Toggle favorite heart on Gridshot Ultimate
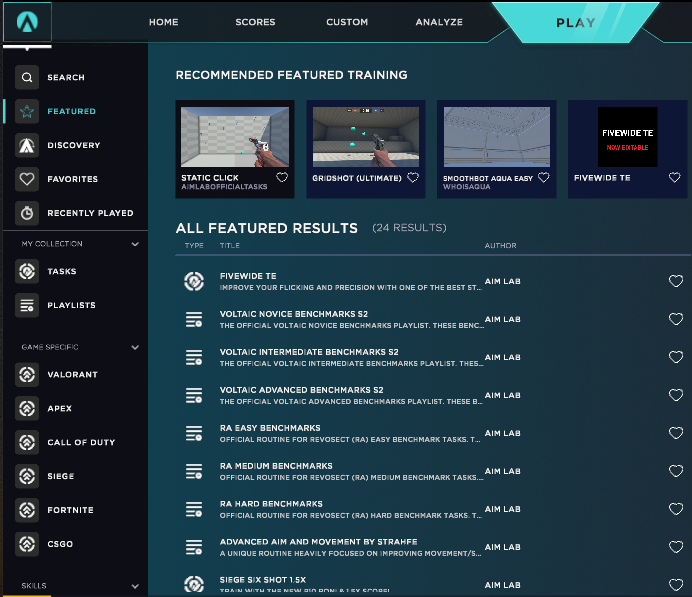Screen dimensions: 692x597 pos(412,178)
